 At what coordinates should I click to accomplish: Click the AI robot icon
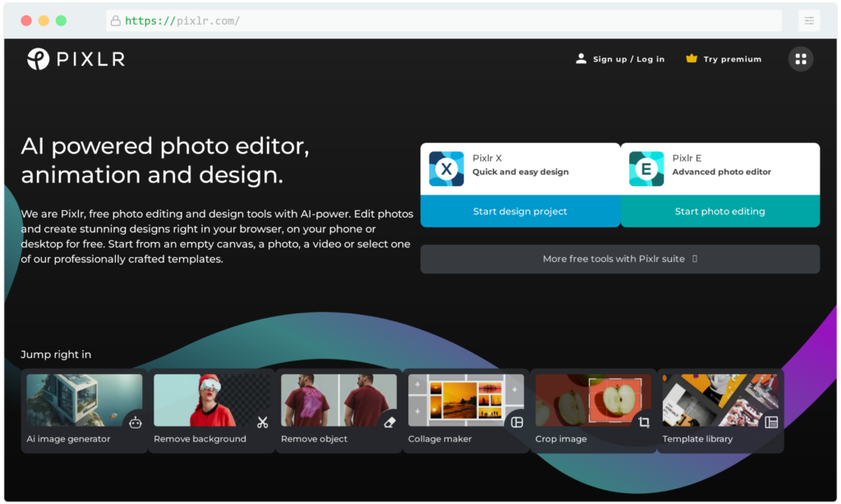(x=136, y=423)
